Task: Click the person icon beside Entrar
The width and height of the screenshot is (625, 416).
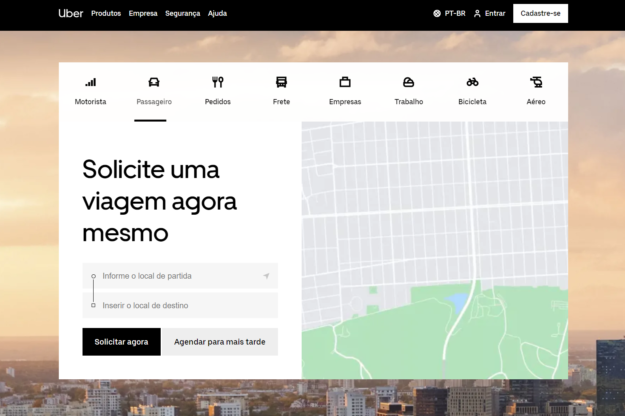Action: pyautogui.click(x=477, y=14)
